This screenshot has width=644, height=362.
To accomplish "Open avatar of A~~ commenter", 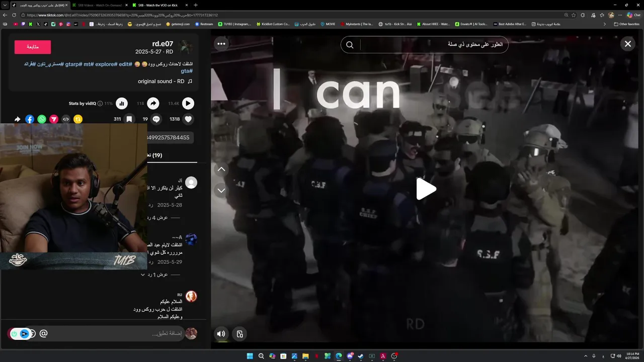I will click(x=191, y=239).
